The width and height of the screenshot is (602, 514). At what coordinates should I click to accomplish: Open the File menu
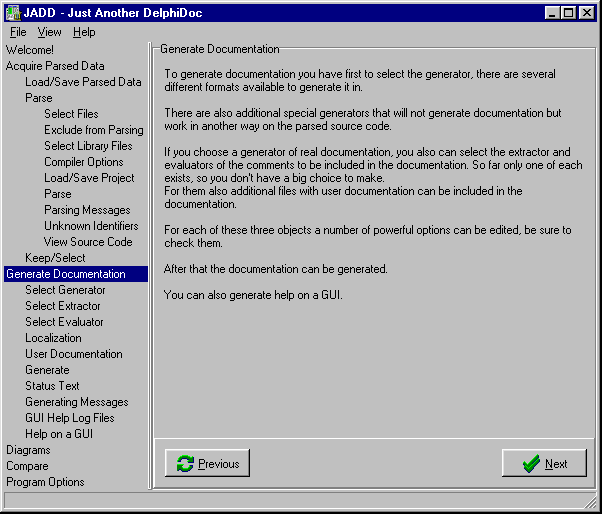click(18, 32)
